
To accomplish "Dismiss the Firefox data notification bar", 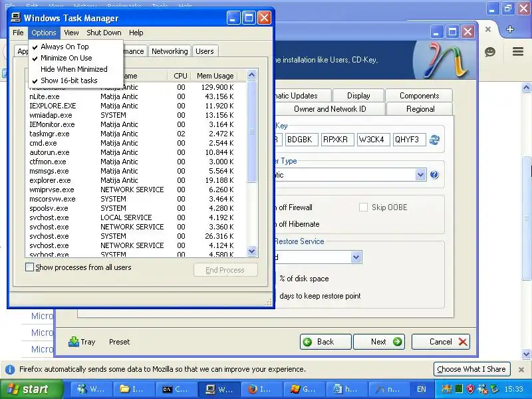I will pyautogui.click(x=521, y=370).
